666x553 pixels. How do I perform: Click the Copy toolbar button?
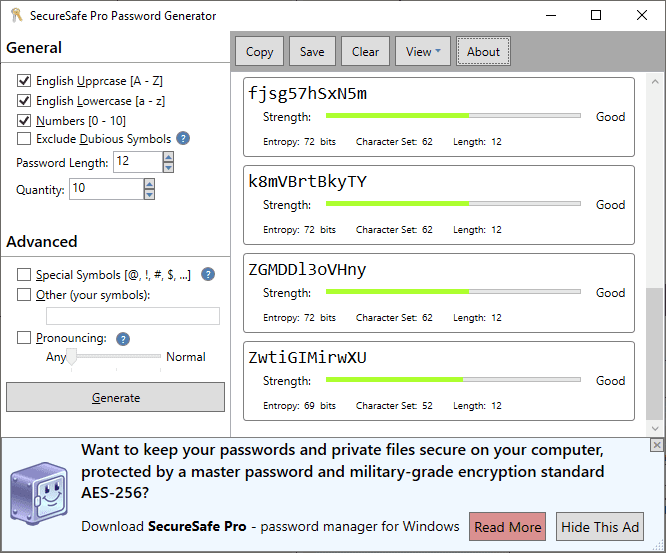(x=260, y=52)
